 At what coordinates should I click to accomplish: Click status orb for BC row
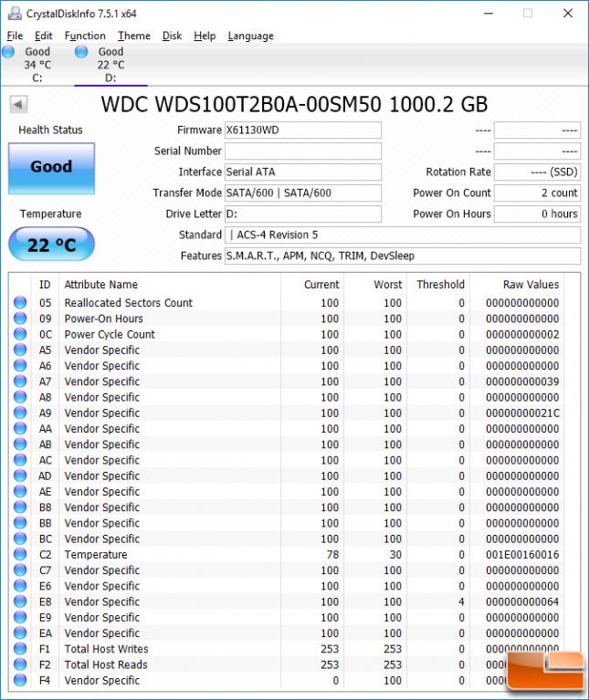pos(20,538)
